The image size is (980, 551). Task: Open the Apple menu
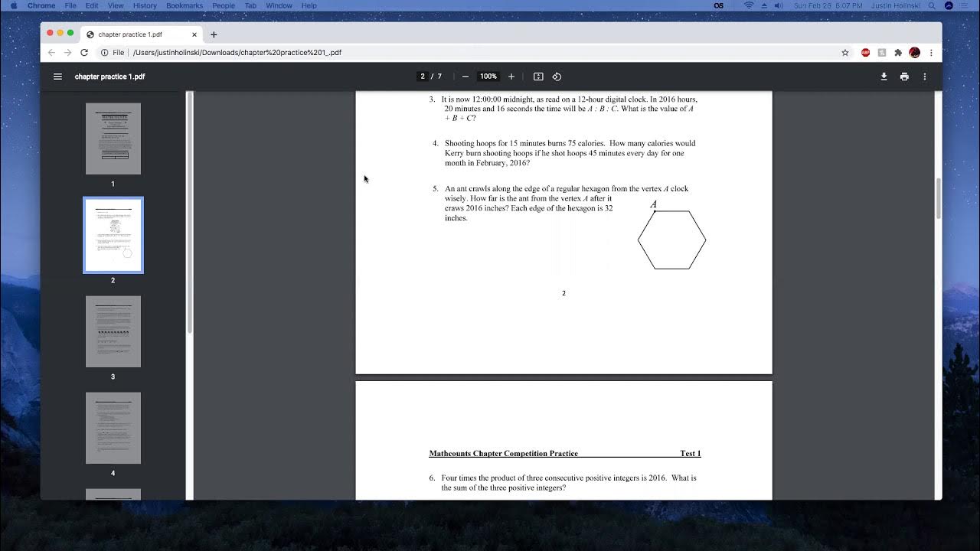click(x=14, y=5)
